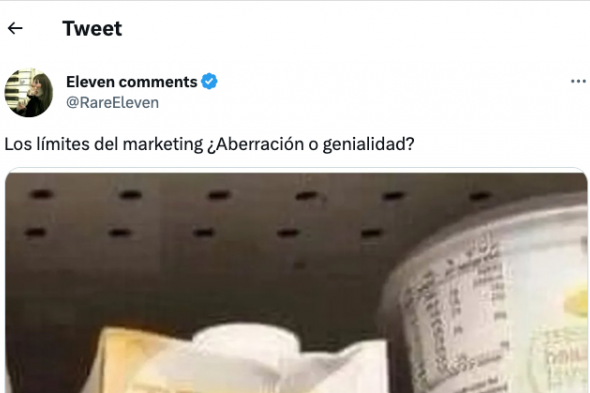Click the word "marketing" in the tweet

pyautogui.click(x=163, y=144)
